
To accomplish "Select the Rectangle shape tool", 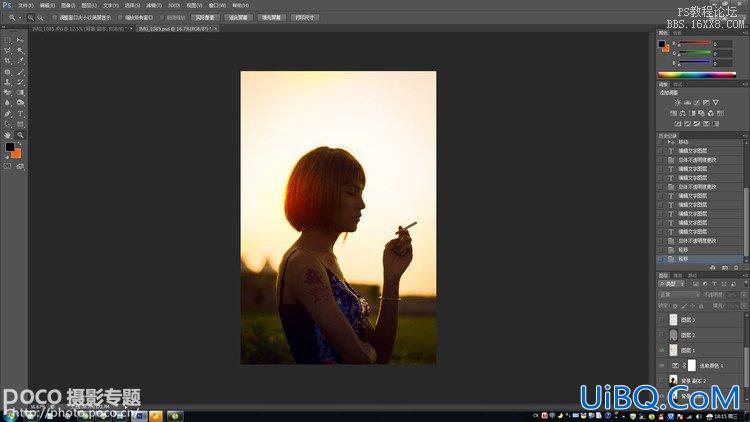I will click(20, 124).
